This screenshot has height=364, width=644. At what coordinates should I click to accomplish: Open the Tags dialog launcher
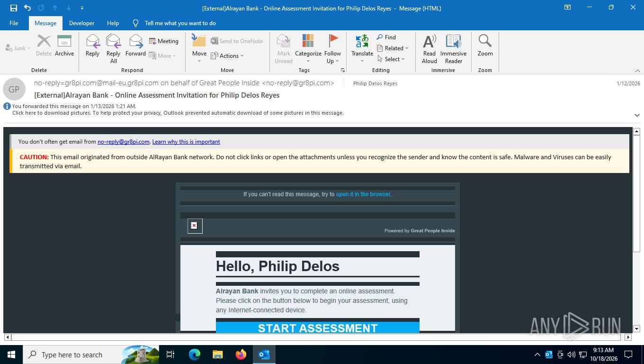coord(343,70)
